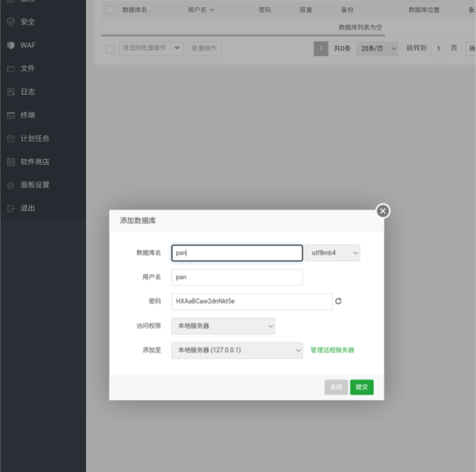Click the calendar icon beside 计划任务
The image size is (476, 472).
(10, 138)
